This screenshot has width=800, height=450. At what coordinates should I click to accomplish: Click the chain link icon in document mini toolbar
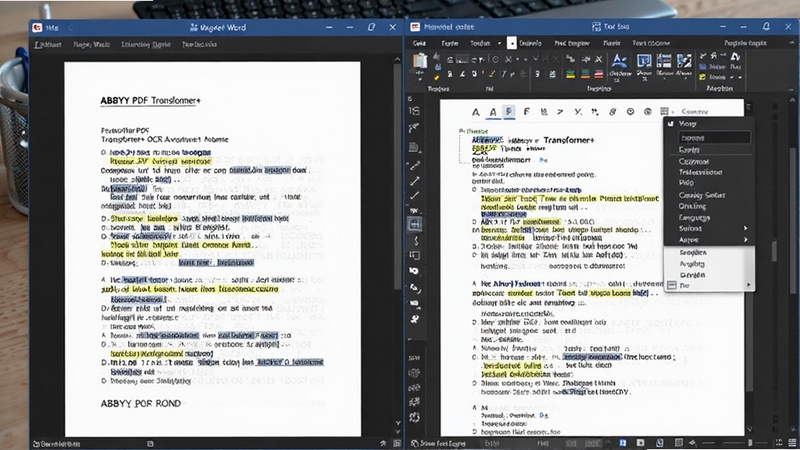click(612, 112)
